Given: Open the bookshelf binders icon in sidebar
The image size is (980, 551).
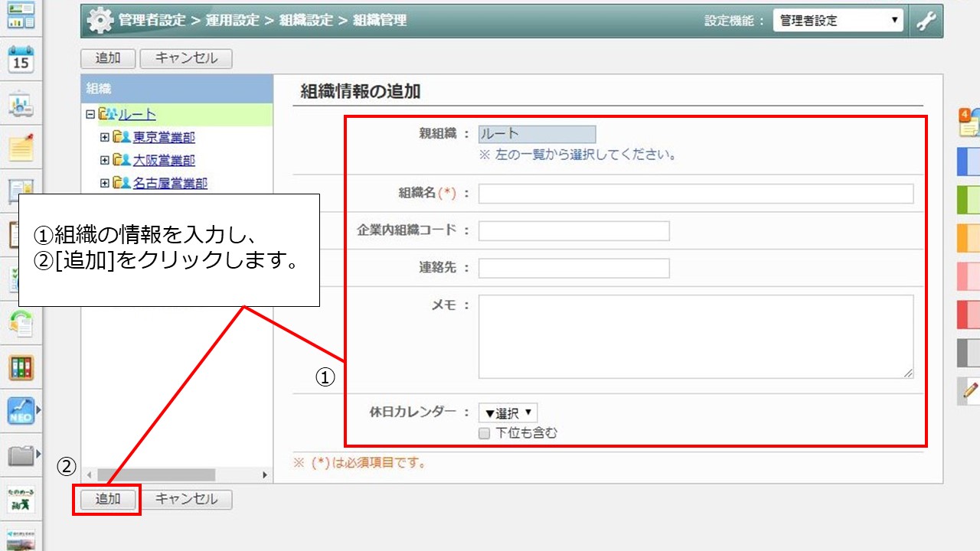Looking at the screenshot, I should pyautogui.click(x=21, y=368).
